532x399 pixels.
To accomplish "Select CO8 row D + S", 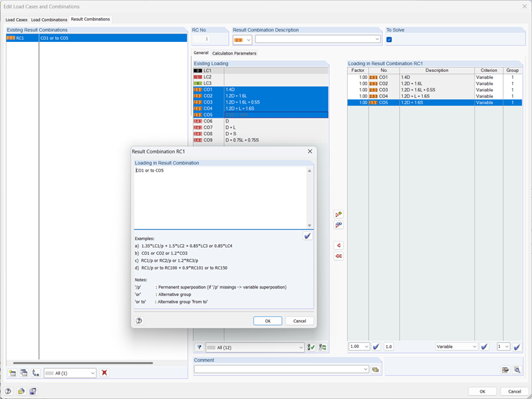I will (260, 134).
